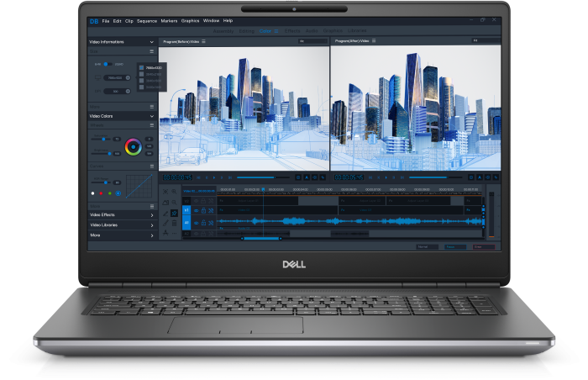Switch to the Audio workspace tab

[x=312, y=31]
